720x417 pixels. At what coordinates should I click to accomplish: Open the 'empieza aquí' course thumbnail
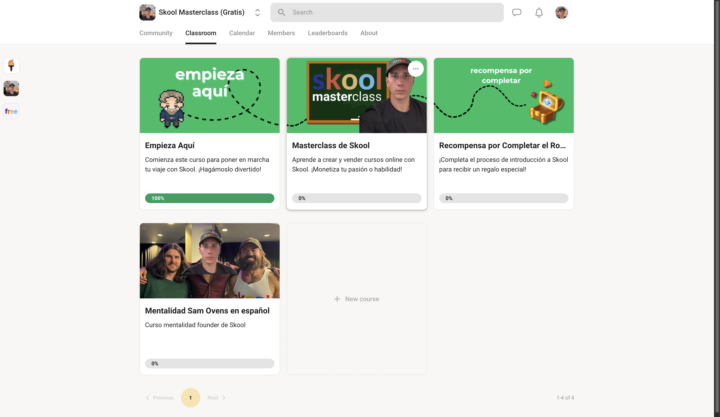click(x=209, y=96)
